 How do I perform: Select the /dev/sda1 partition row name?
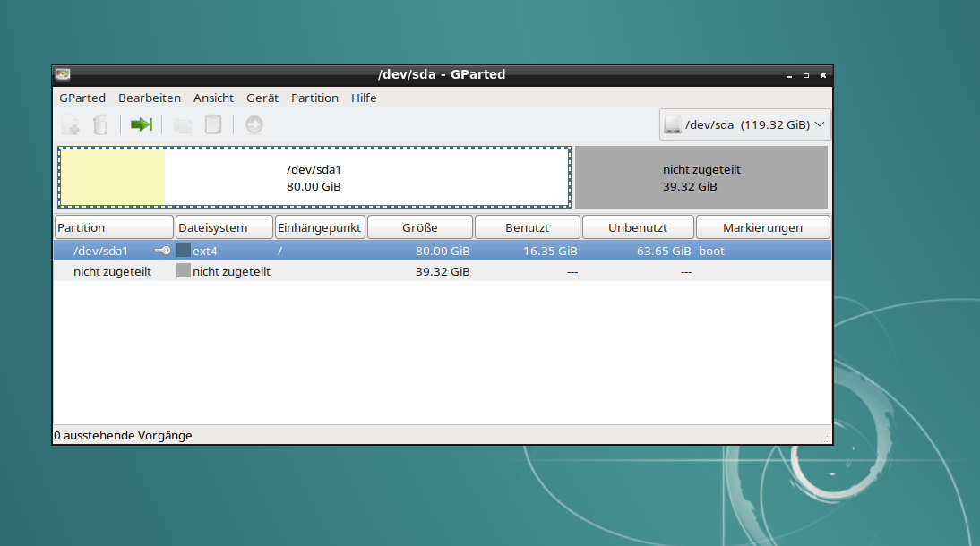tap(100, 251)
